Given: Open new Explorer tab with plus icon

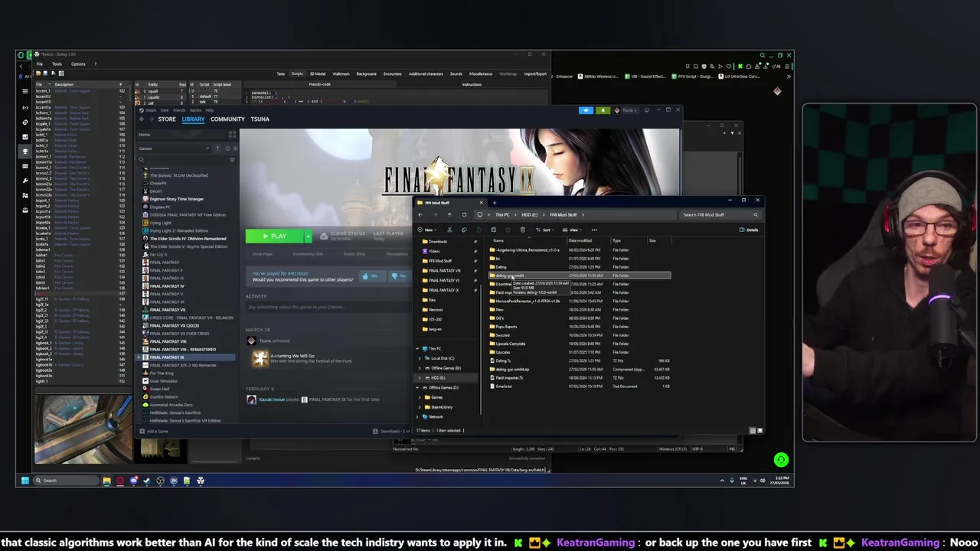Looking at the screenshot, I should tap(495, 203).
